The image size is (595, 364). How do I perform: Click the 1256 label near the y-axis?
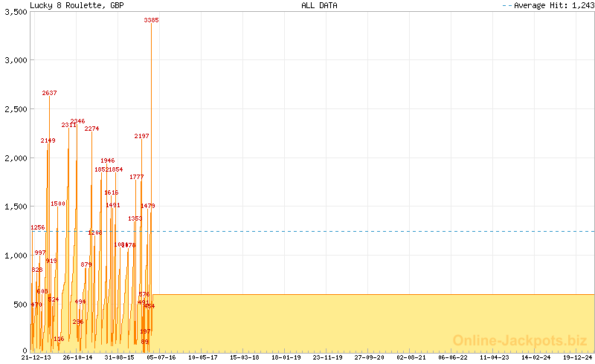coord(37,227)
